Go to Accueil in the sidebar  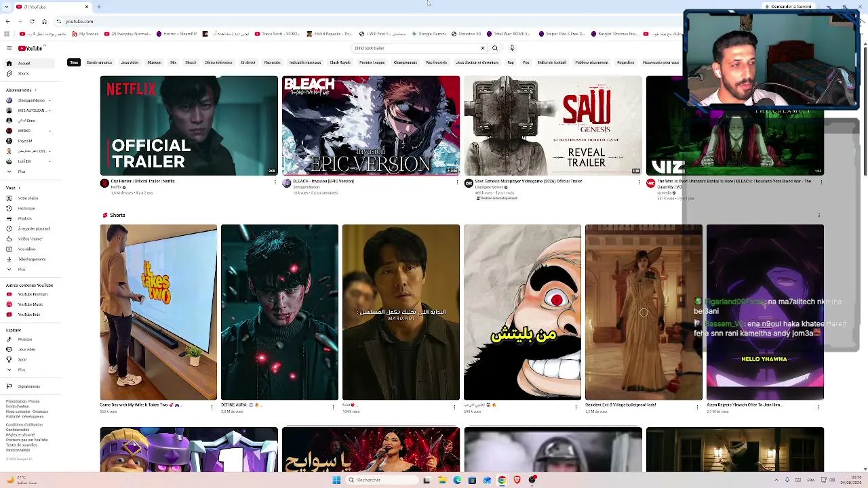pos(31,63)
